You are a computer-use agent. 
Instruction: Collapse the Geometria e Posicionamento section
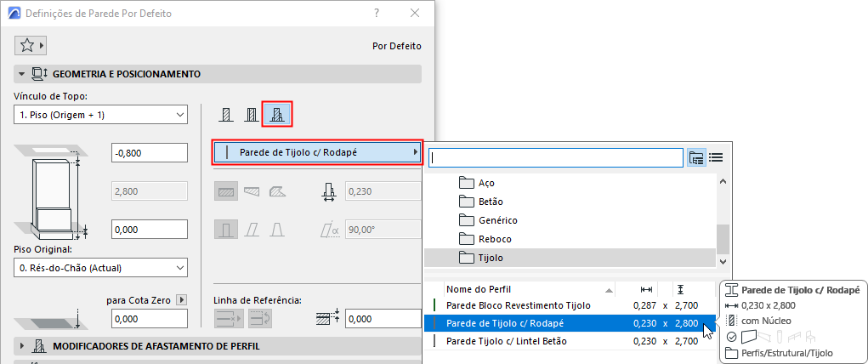tap(21, 74)
